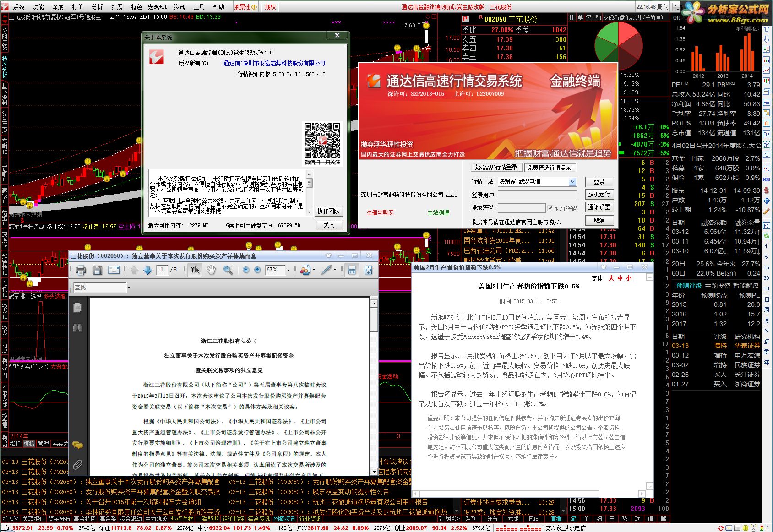Expand 行情主站 server dropdown

pyautogui.click(x=572, y=182)
